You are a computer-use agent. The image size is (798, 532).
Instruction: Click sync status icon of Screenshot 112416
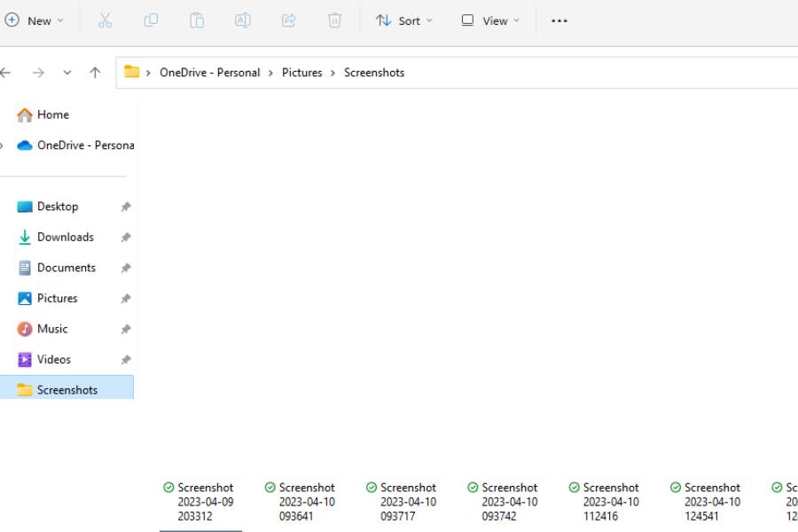574,487
